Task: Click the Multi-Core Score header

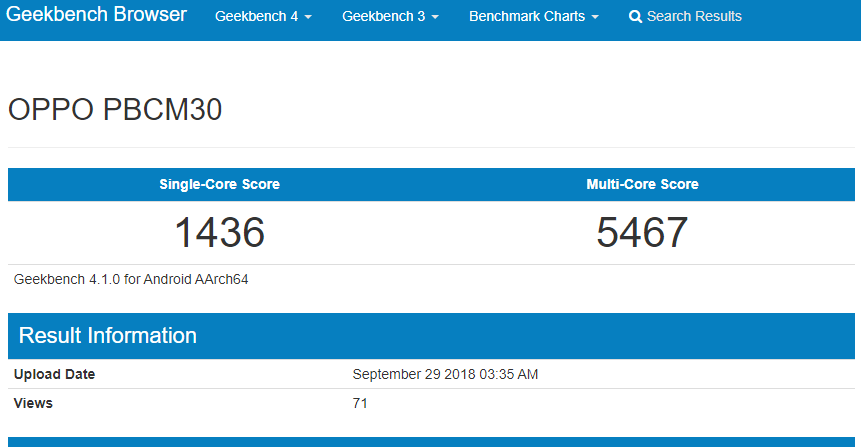Action: point(642,185)
